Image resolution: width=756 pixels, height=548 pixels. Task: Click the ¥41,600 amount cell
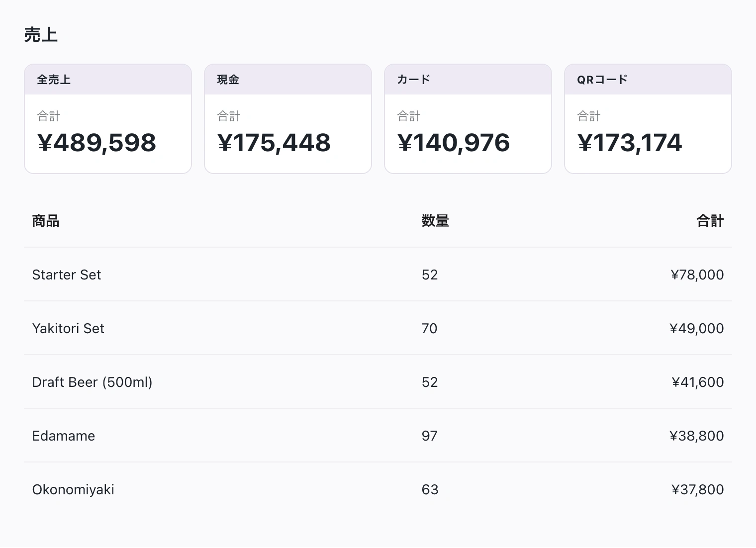tap(697, 382)
